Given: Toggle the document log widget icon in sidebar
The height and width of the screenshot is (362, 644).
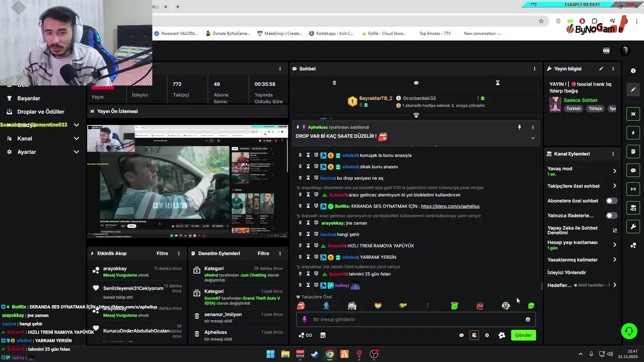Looking at the screenshot, I should pos(633,151).
